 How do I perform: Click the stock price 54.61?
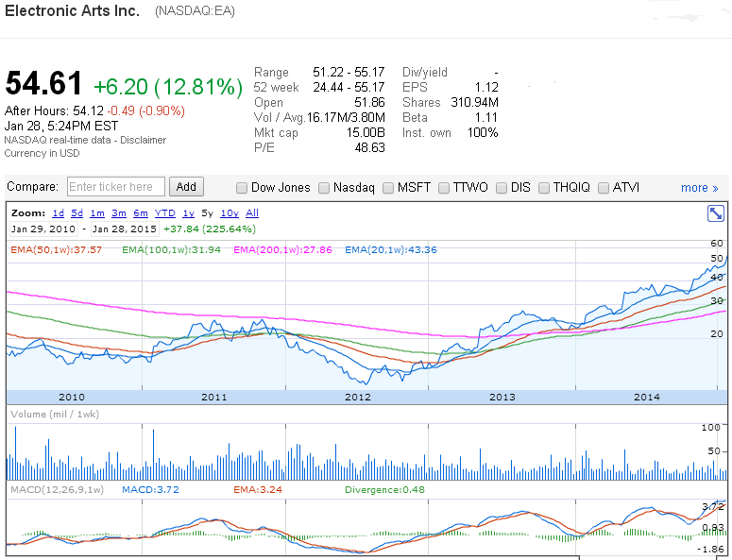43,83
